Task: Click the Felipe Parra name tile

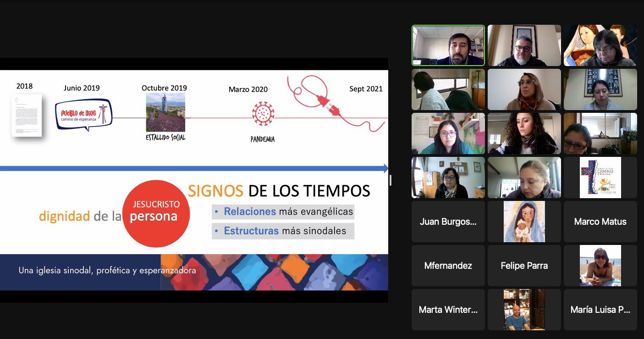Action: [x=524, y=266]
